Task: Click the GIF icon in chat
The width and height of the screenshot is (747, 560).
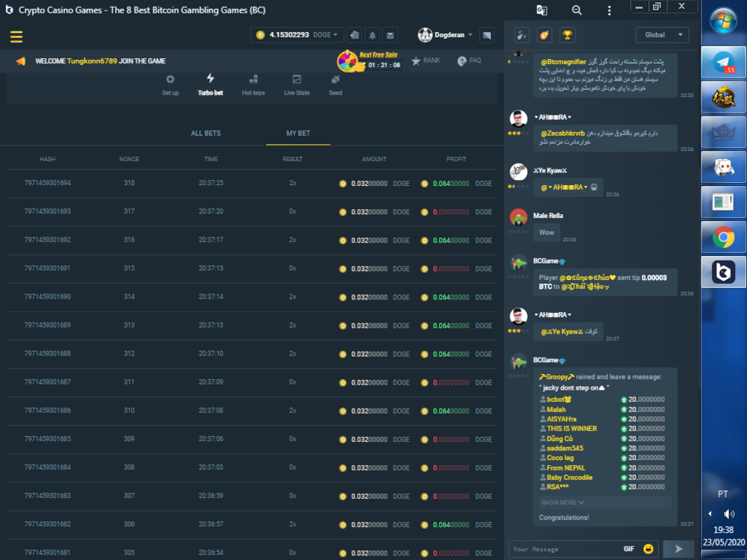Action: [628, 548]
